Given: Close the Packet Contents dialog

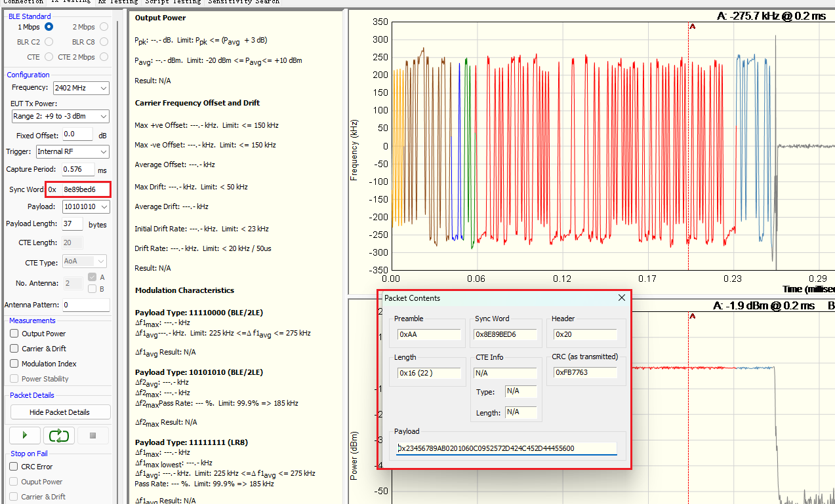Looking at the screenshot, I should coord(622,298).
